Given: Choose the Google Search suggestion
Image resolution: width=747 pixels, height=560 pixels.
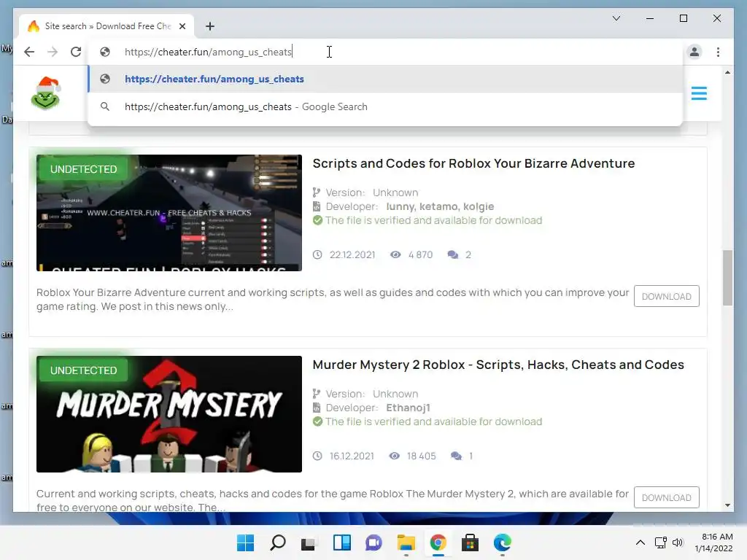Looking at the screenshot, I should click(385, 106).
